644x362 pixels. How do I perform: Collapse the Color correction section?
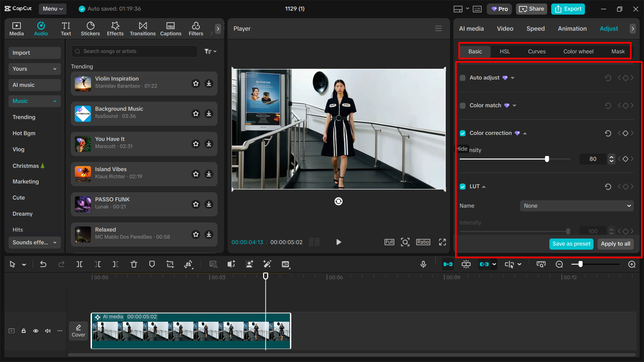525,133
